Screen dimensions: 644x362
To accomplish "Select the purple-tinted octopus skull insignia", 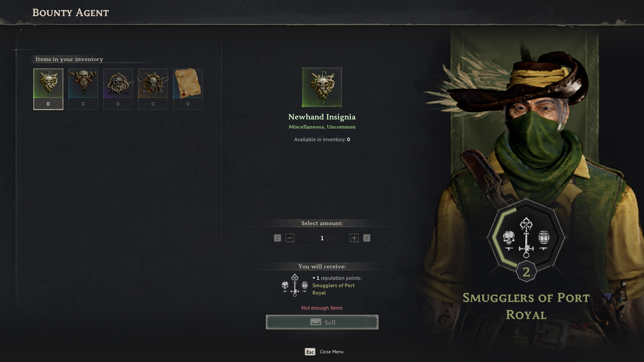I will pos(118,89).
